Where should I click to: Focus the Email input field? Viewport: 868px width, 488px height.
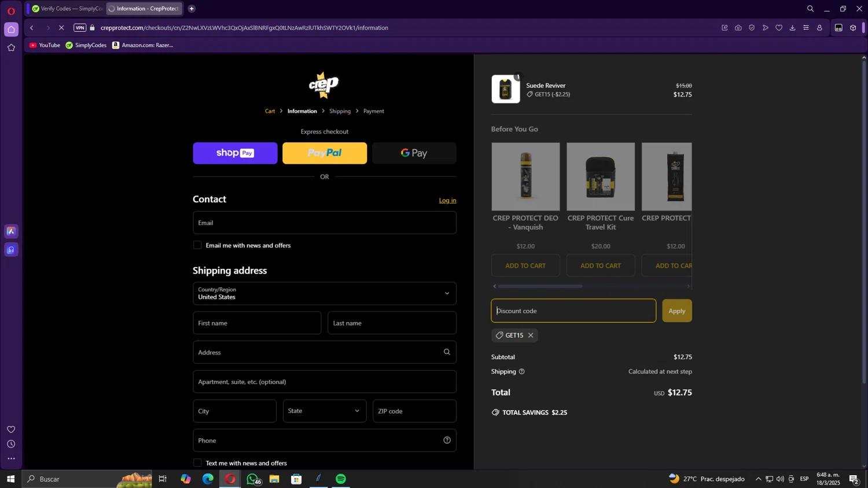(x=325, y=223)
